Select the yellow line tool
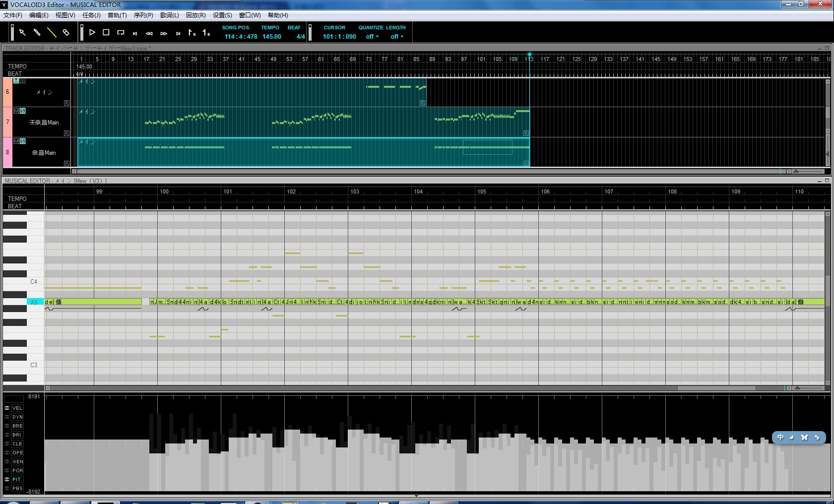 [x=52, y=32]
